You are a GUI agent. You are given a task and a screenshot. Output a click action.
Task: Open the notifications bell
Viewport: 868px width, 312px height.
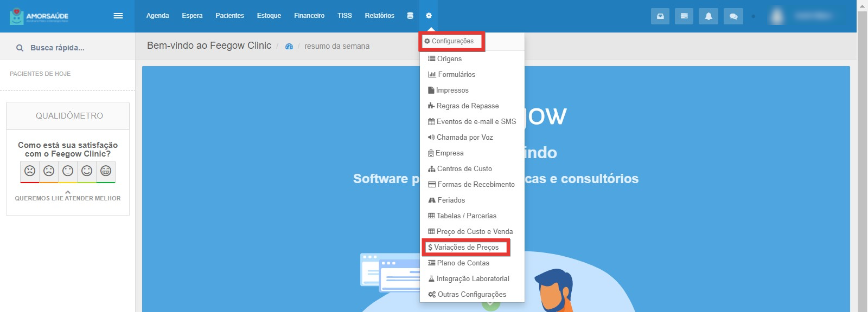click(709, 16)
